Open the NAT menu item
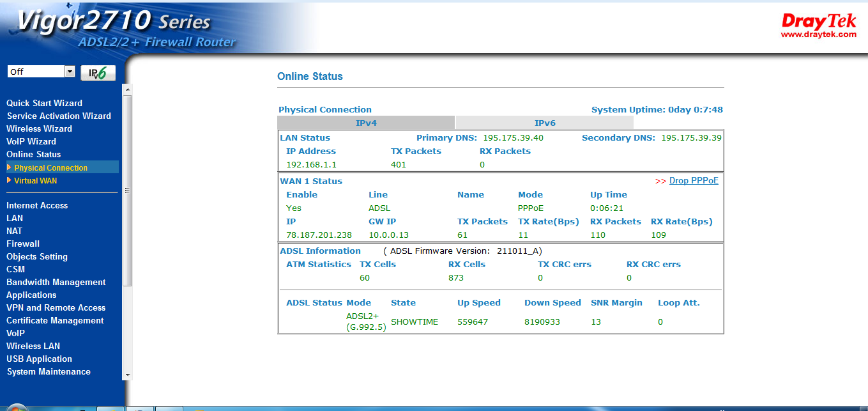868x411 pixels. [x=14, y=231]
